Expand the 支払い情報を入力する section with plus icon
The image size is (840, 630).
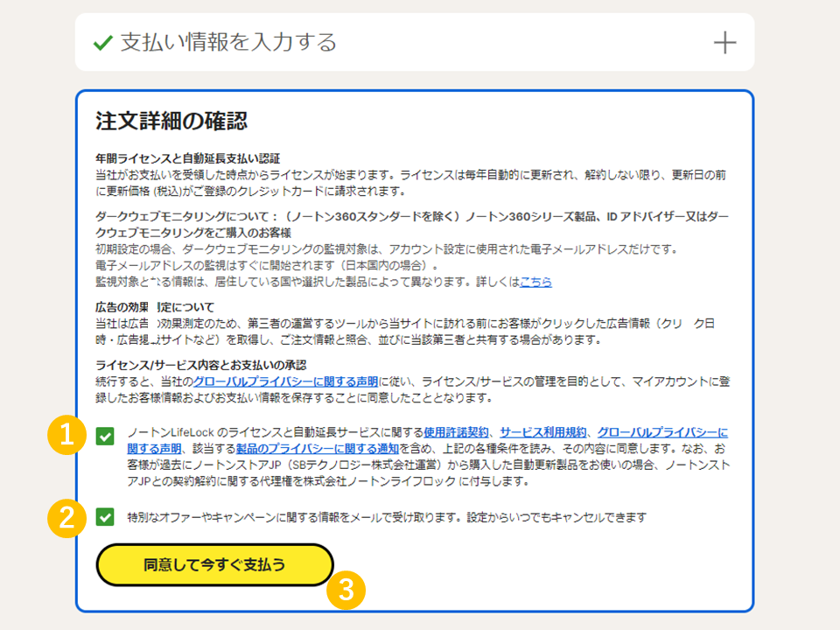point(724,42)
